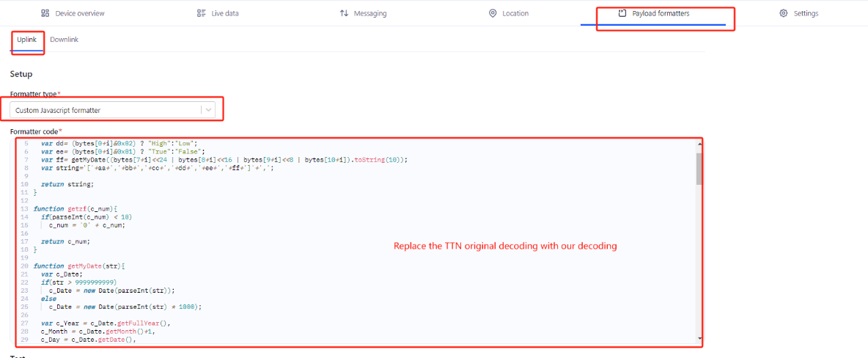Click line number 20 in gutter
The width and height of the screenshot is (868, 358).
point(24,266)
